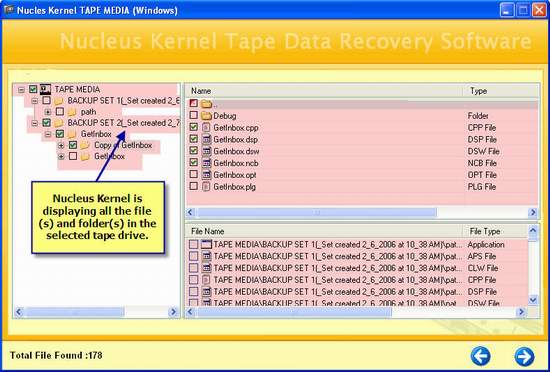Check the Application row checkbox in bottom list
The width and height of the screenshot is (550, 372).
pyautogui.click(x=194, y=244)
